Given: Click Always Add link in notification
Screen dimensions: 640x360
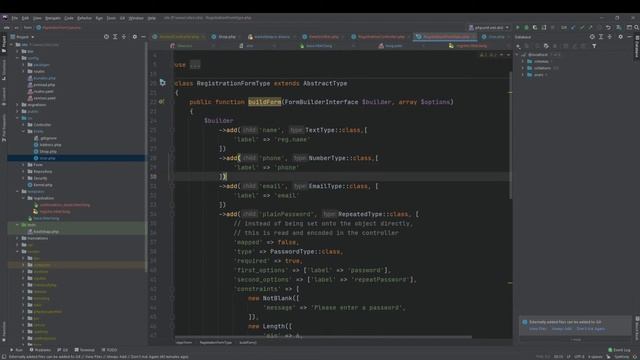Looking at the screenshot, I should [x=562, y=329].
